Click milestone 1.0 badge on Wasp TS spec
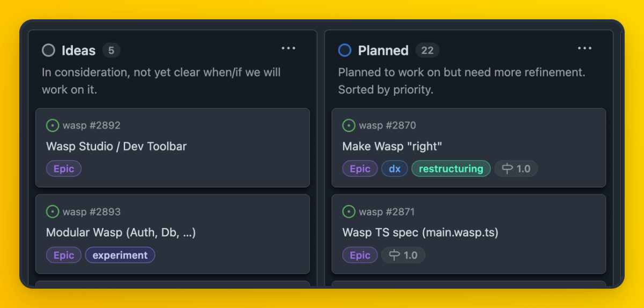The width and height of the screenshot is (644, 308). tap(404, 255)
